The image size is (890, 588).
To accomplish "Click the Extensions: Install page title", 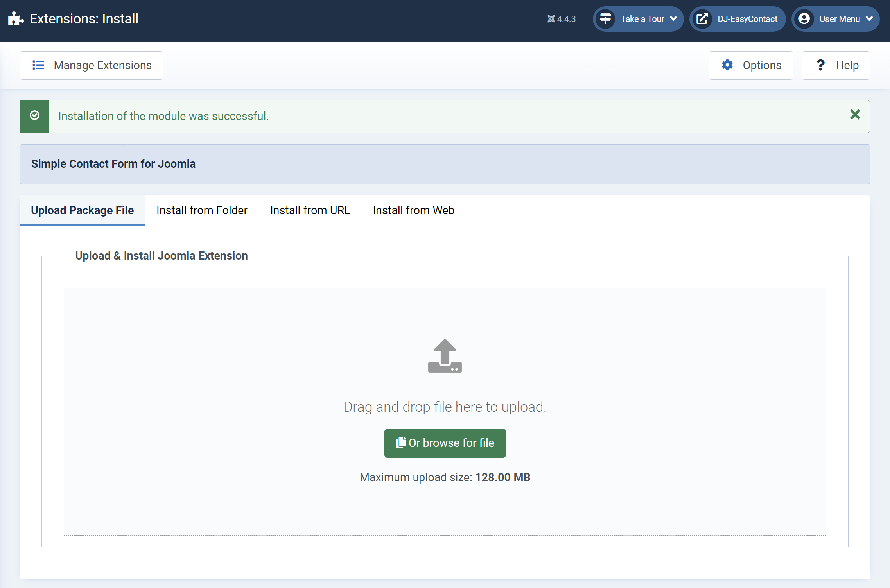I will [x=84, y=19].
